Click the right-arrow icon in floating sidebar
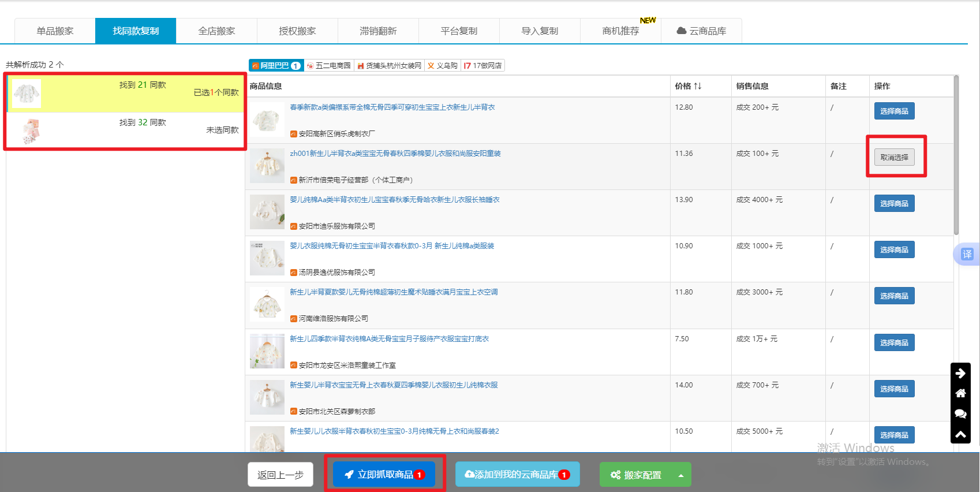The height and width of the screenshot is (492, 980). 960,373
